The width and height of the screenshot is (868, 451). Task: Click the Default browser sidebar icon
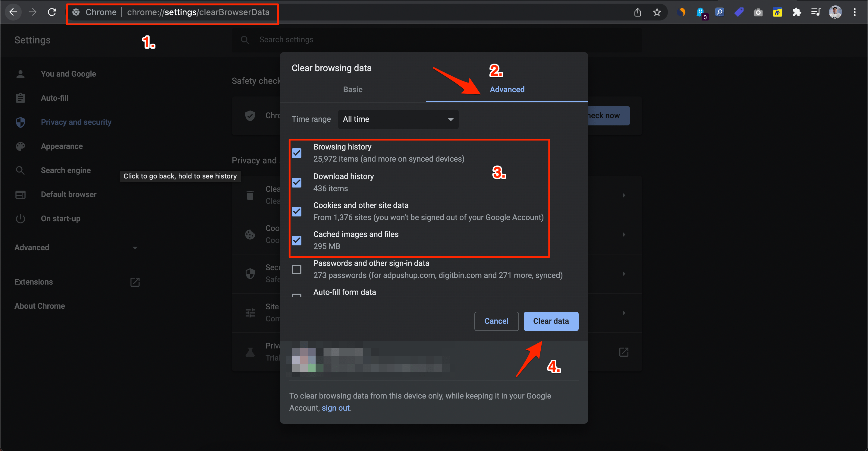pos(20,195)
